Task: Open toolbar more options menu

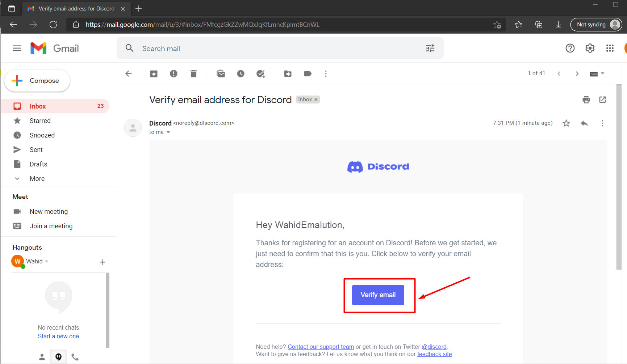Action: (326, 74)
